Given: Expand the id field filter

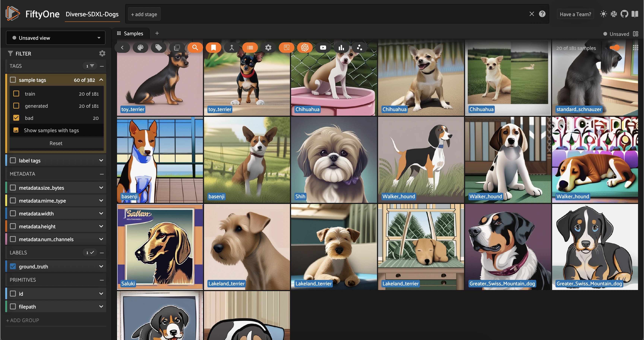Looking at the screenshot, I should [x=101, y=294].
